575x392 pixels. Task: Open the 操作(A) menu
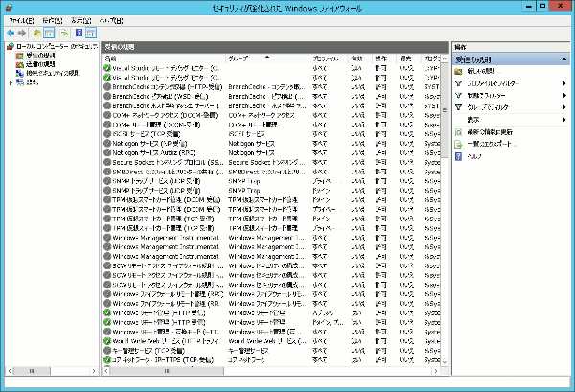pyautogui.click(x=53, y=20)
